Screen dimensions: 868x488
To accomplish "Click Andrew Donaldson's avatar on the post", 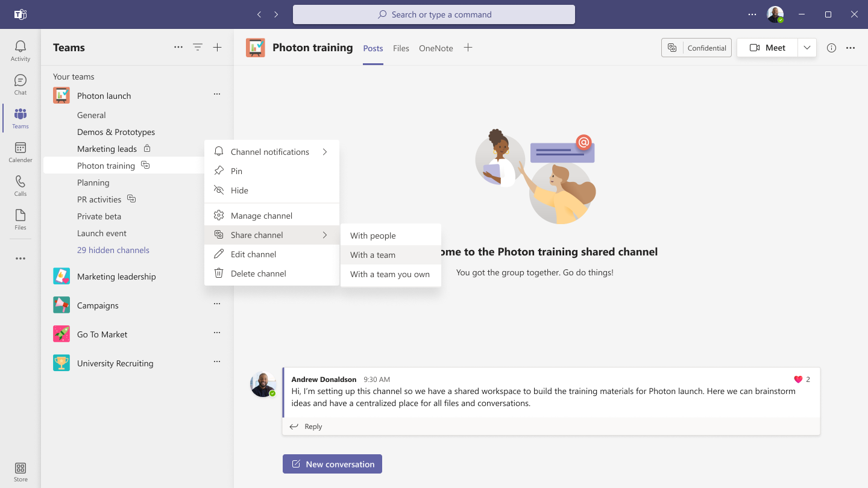I will 263,384.
